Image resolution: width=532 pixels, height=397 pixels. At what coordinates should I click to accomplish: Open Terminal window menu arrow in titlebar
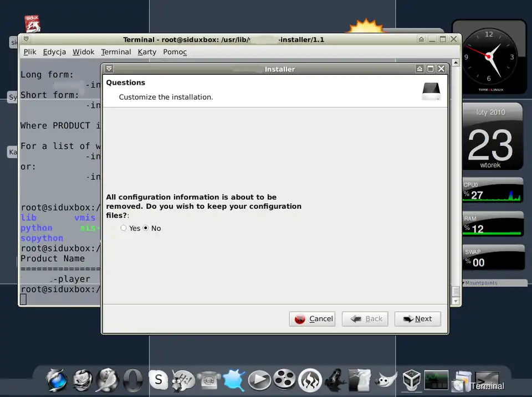coord(26,39)
